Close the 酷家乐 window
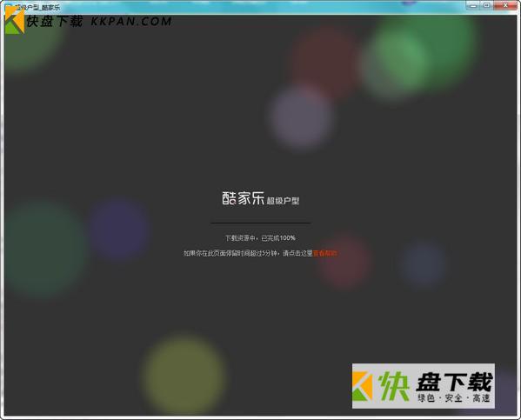Screen dimensions: 521x420 click(505, 5)
